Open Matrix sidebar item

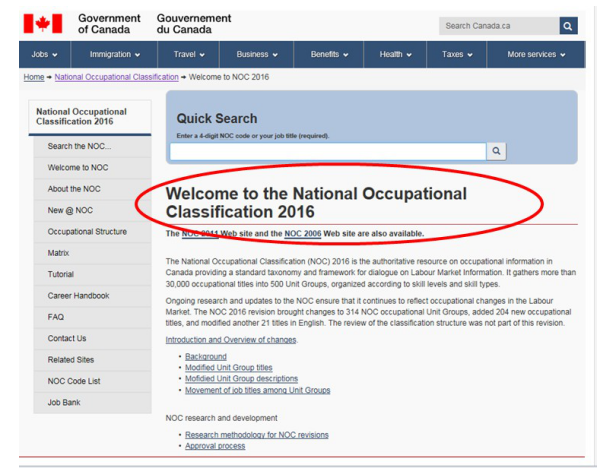[x=92, y=253]
